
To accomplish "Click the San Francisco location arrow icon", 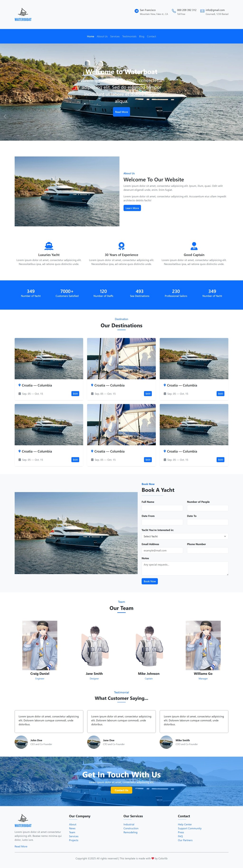I will pos(136,11).
